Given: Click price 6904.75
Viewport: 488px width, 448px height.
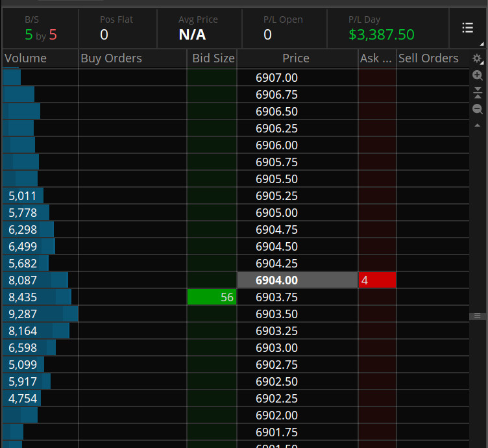Looking at the screenshot, I should [276, 229].
